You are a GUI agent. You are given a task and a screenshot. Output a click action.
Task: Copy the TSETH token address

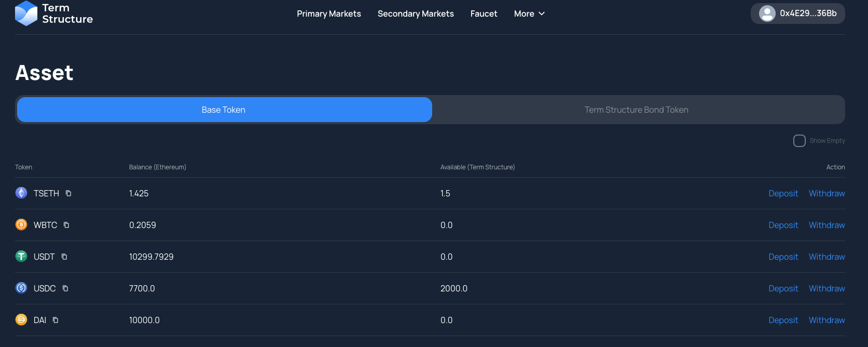click(x=68, y=193)
